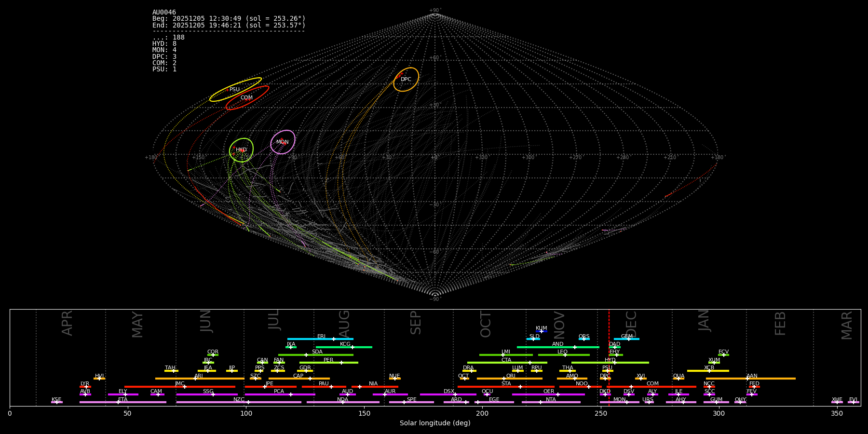This screenshot has height=434, width=868.
Task: Click the AU0046 station title text
Action: coord(164,13)
